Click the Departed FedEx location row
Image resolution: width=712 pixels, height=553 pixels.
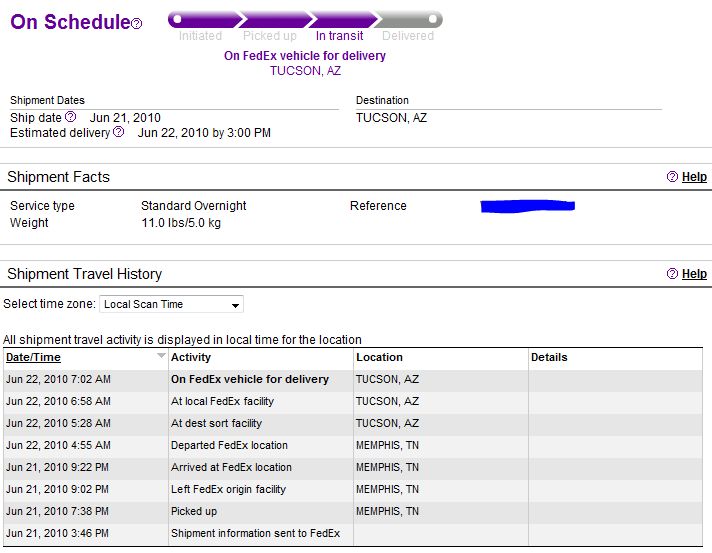pyautogui.click(x=353, y=445)
